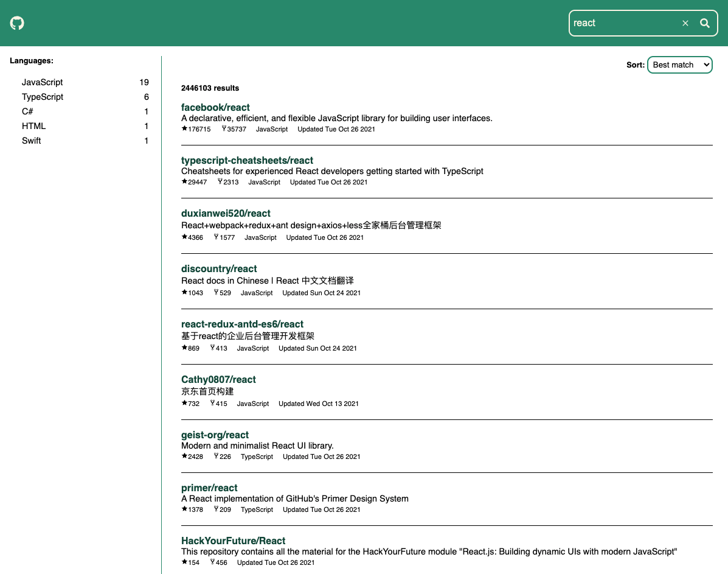Click the fork icon beside 2313

pos(220,181)
